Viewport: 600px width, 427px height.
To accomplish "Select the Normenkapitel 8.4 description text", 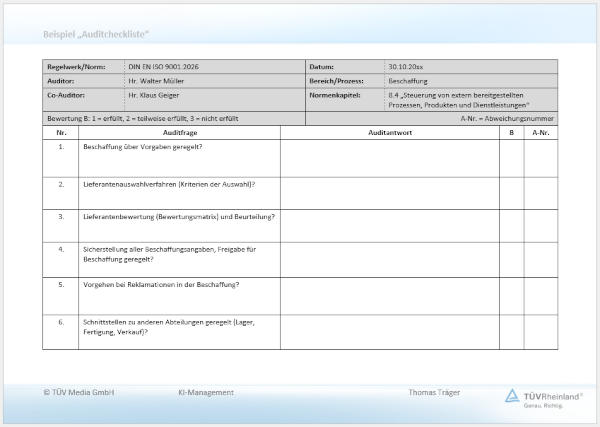I will tap(458, 100).
